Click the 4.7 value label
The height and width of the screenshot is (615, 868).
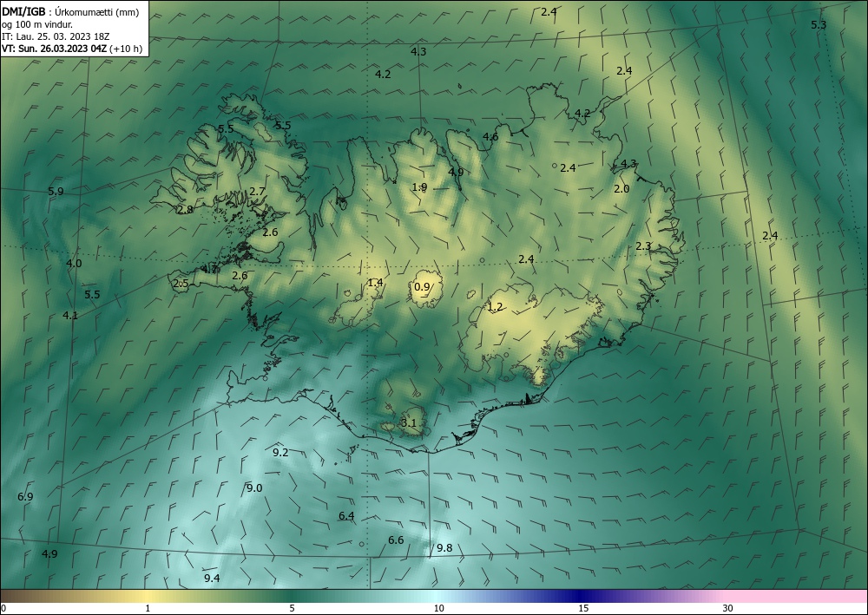(x=210, y=269)
